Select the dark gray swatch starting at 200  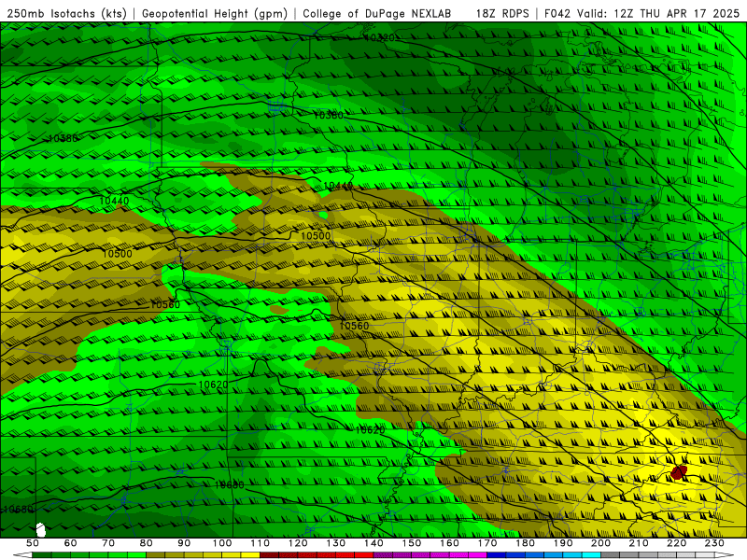[611, 555]
